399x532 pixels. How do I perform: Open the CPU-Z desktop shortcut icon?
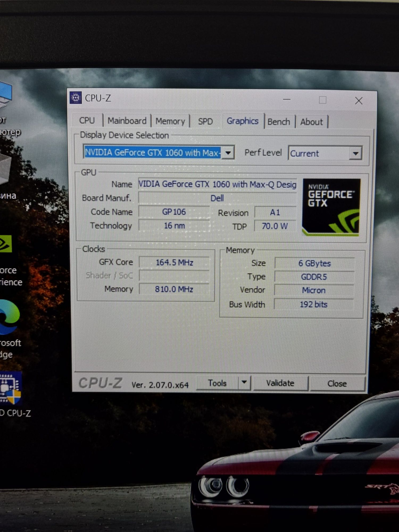[x=11, y=388]
